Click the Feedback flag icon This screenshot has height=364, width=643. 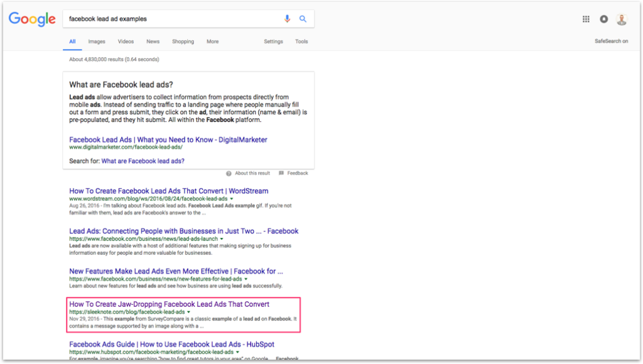point(281,173)
